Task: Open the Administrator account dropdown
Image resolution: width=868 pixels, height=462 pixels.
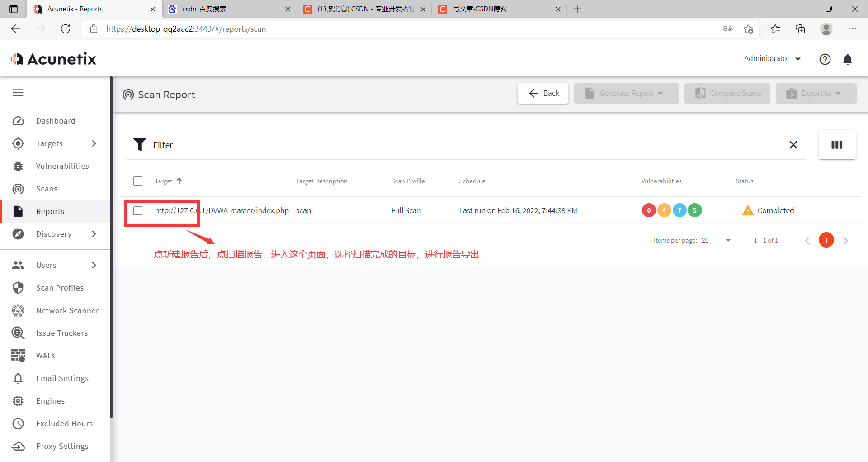Action: pyautogui.click(x=772, y=58)
